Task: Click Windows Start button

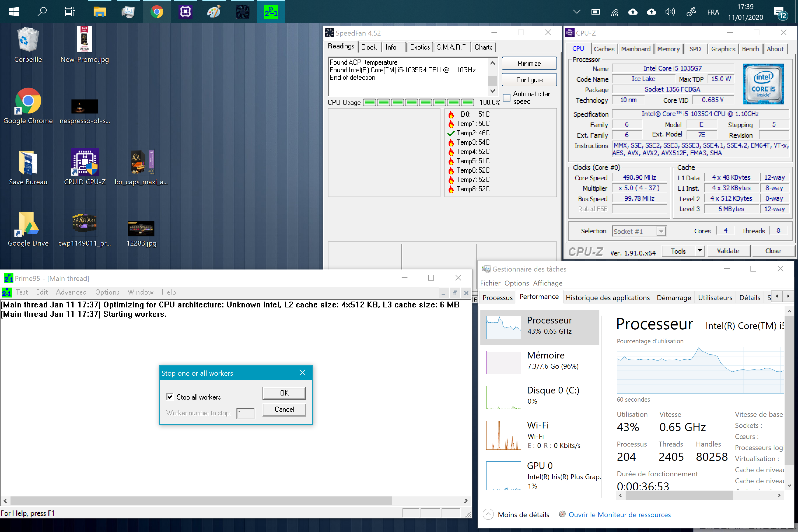Action: (14, 12)
